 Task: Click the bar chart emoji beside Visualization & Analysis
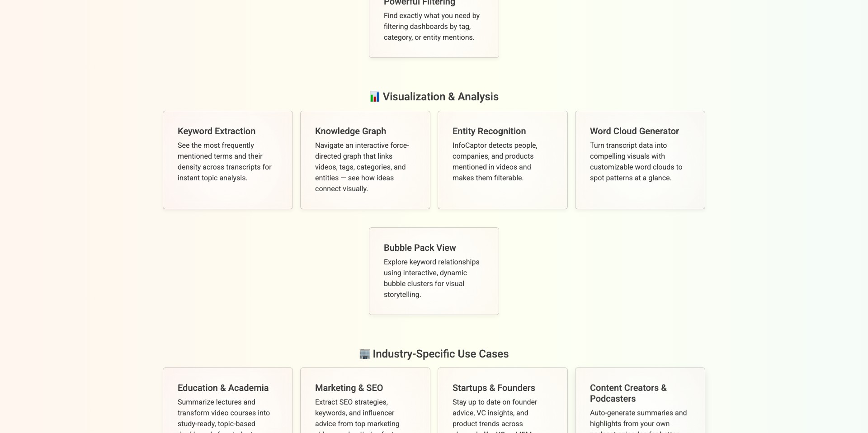pyautogui.click(x=375, y=97)
